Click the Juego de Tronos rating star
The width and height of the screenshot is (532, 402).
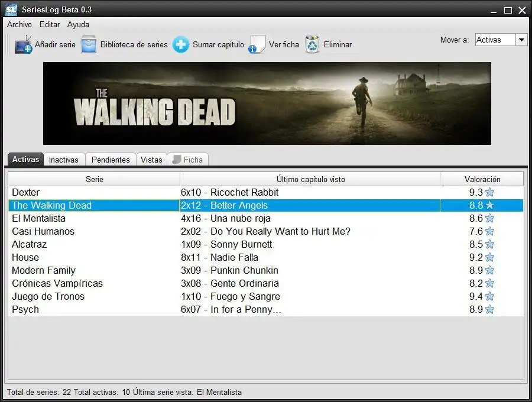[x=489, y=296]
